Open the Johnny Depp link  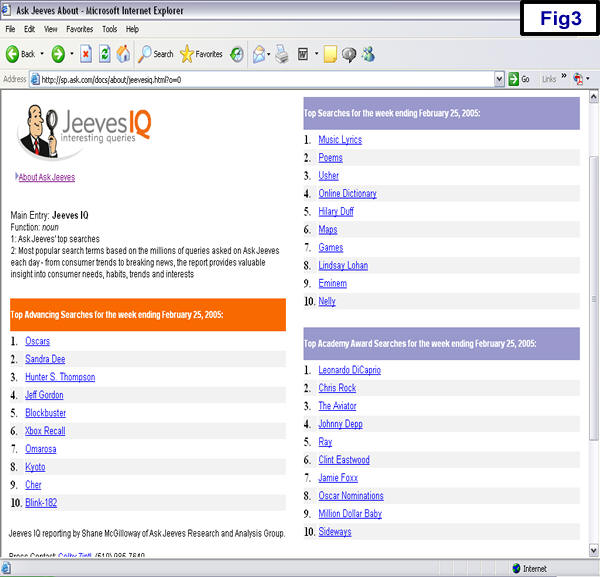point(341,424)
